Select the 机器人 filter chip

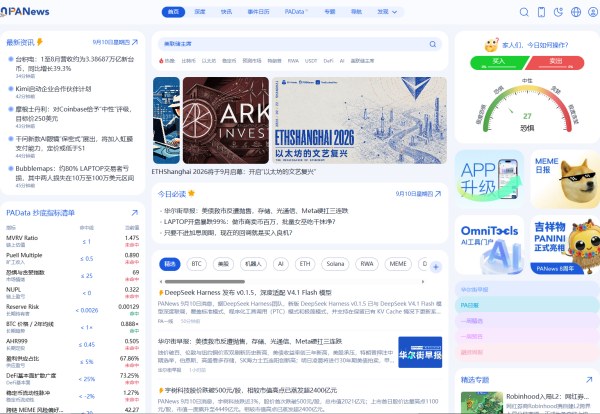coord(253,264)
